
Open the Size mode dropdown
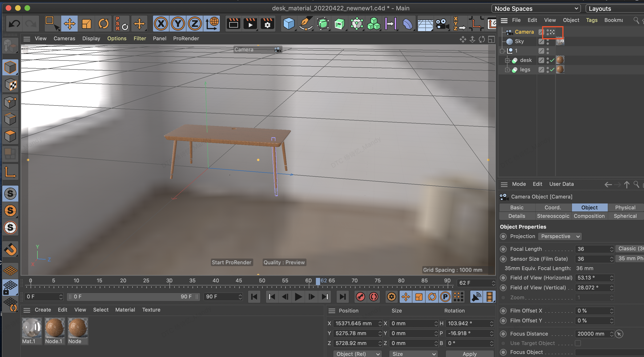[x=414, y=353]
